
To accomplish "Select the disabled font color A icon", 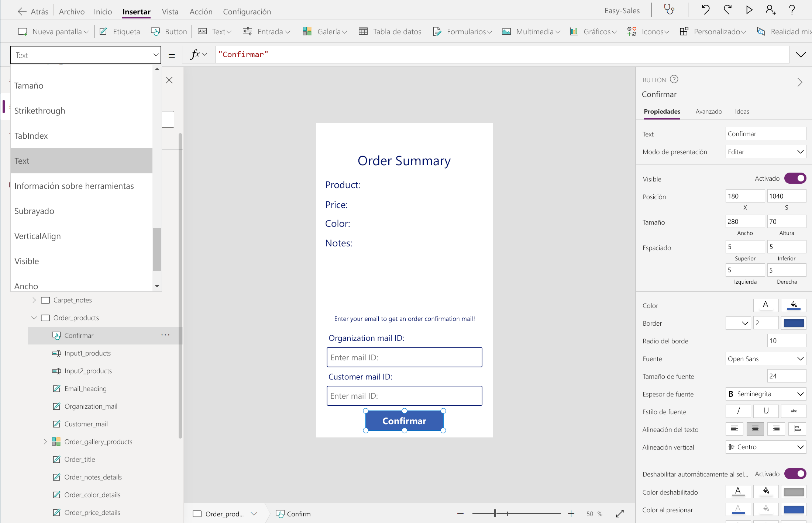I will (738, 491).
